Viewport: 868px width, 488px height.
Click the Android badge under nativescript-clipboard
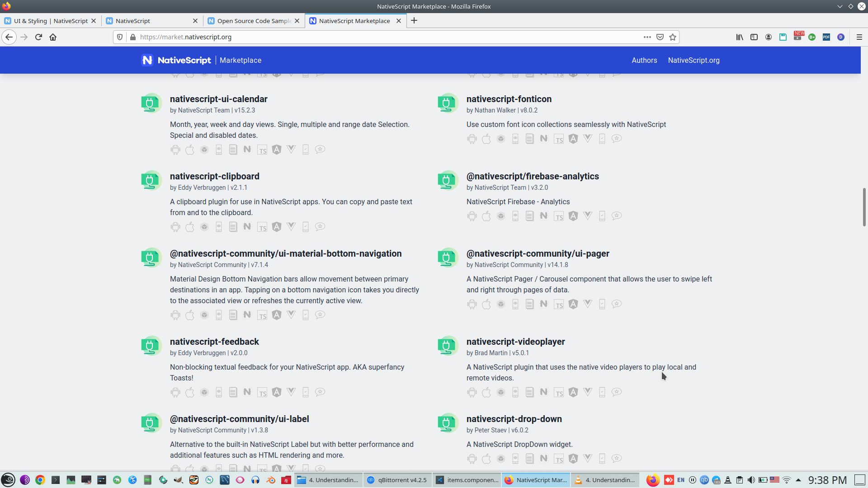pos(175,227)
